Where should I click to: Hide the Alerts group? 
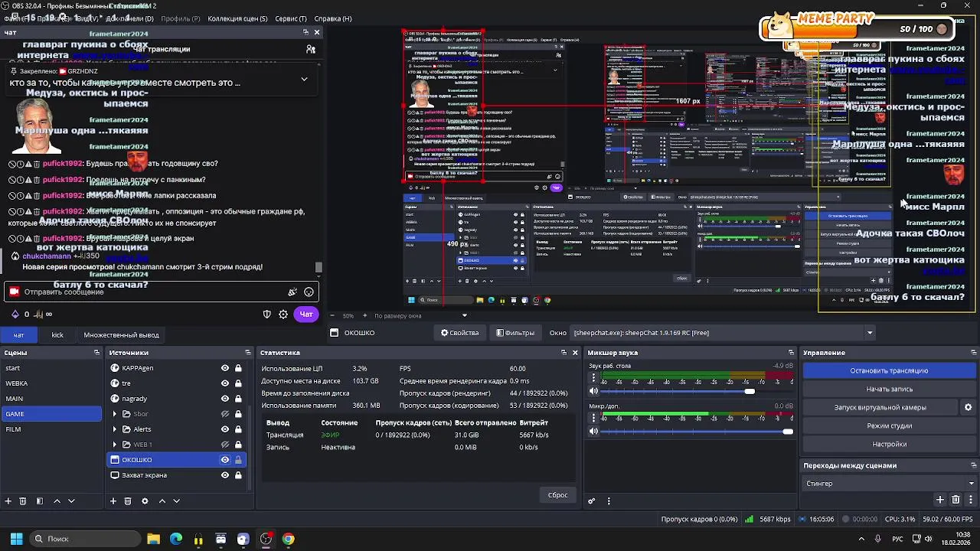coord(225,429)
